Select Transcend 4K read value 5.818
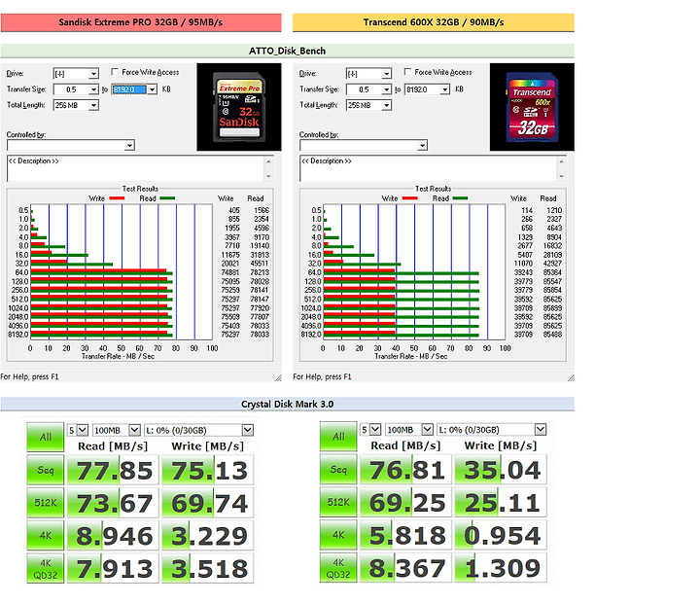Screen dimensions: 700x604 [405, 535]
